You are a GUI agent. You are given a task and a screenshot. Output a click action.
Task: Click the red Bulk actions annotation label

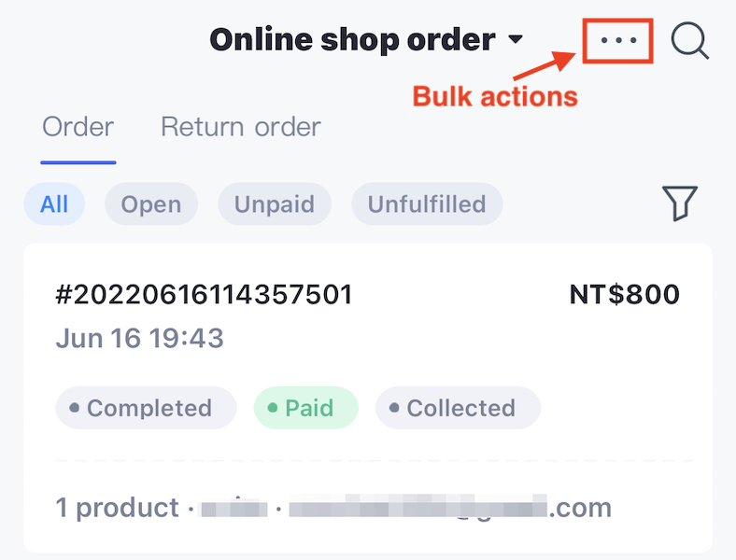495,97
